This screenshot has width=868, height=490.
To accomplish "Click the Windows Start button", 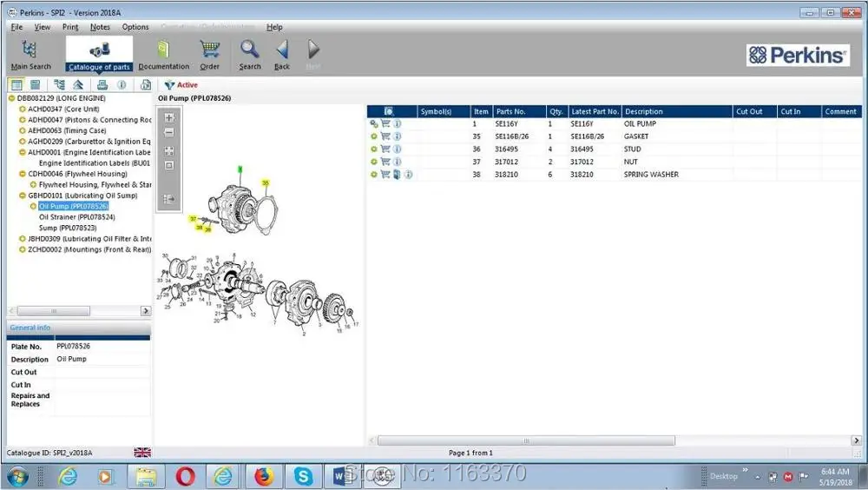I will click(x=17, y=476).
